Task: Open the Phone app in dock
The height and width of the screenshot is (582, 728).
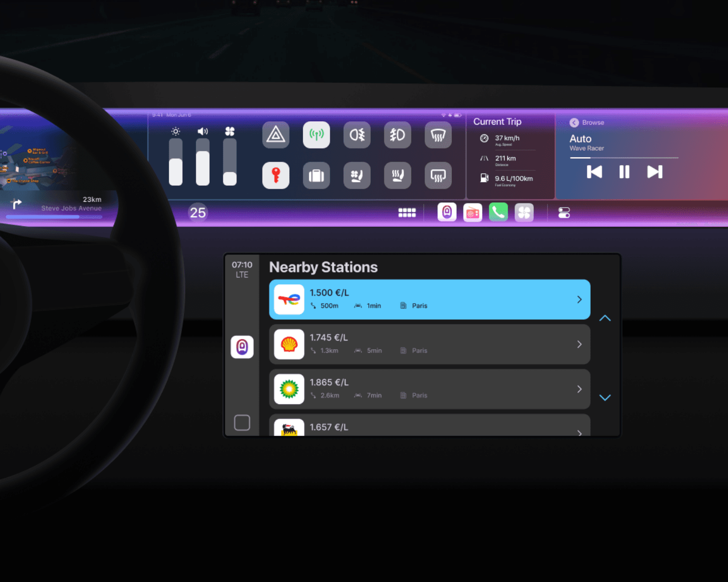Action: pos(498,212)
